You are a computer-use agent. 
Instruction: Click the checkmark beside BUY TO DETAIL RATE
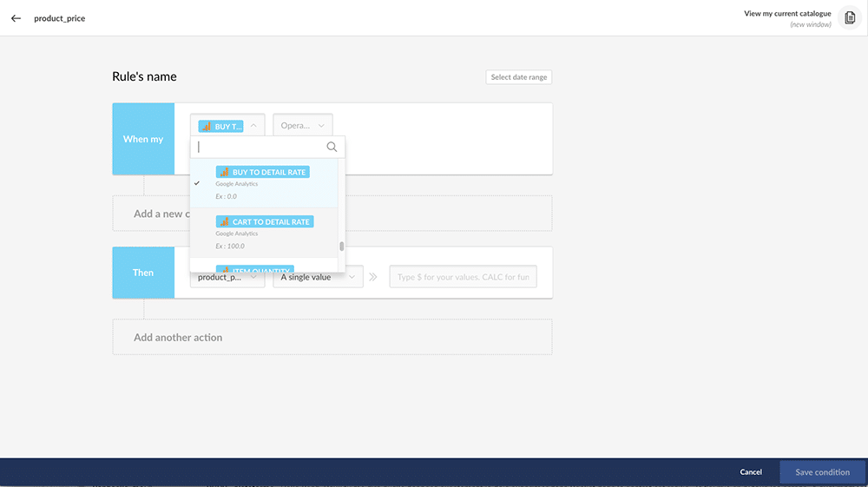pos(197,183)
